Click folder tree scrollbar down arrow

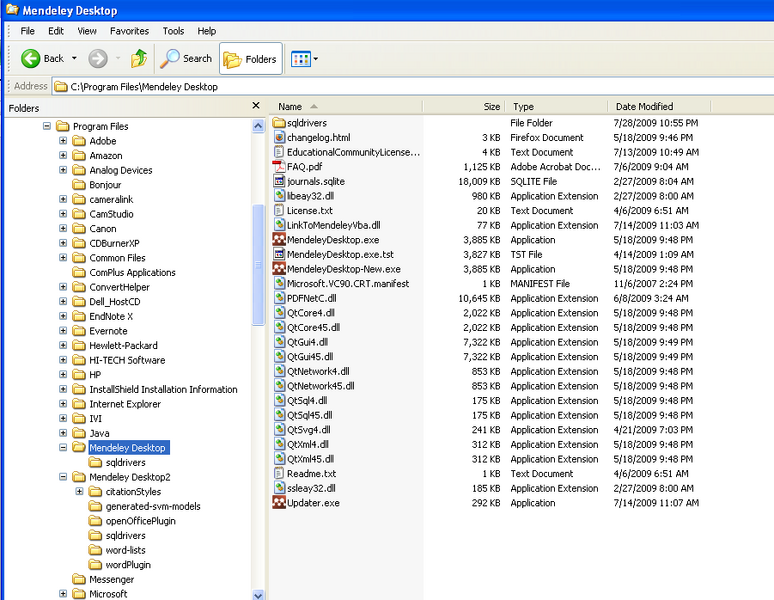tap(258, 595)
